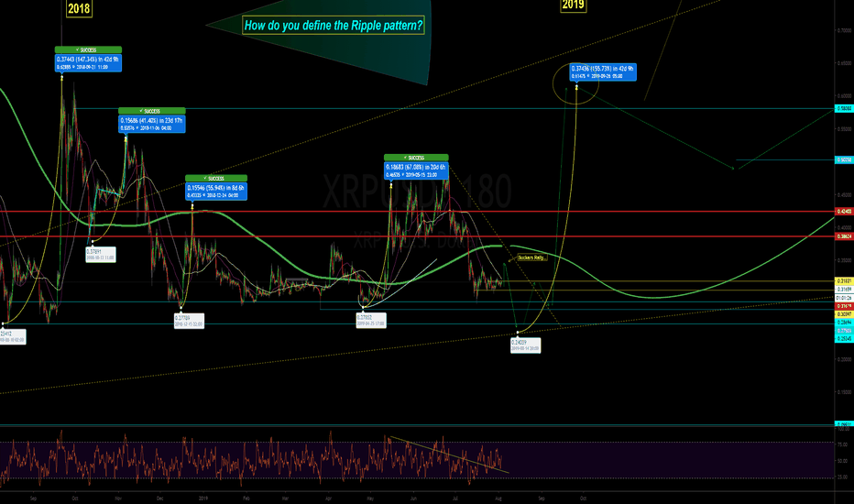Click the SUCCESS badge above the 55.94% forecast
This screenshot has width=854, height=504.
point(216,178)
